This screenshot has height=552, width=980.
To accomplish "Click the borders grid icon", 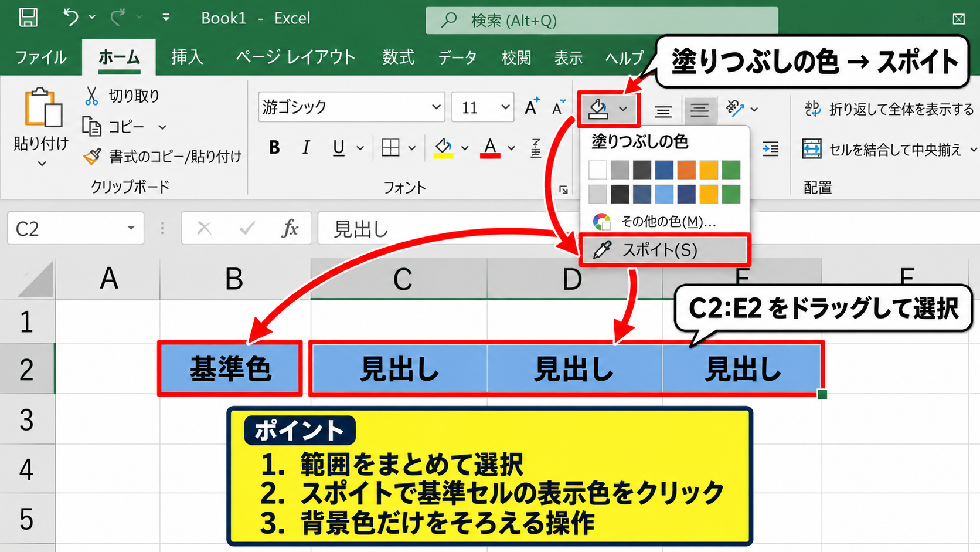I will [x=390, y=148].
